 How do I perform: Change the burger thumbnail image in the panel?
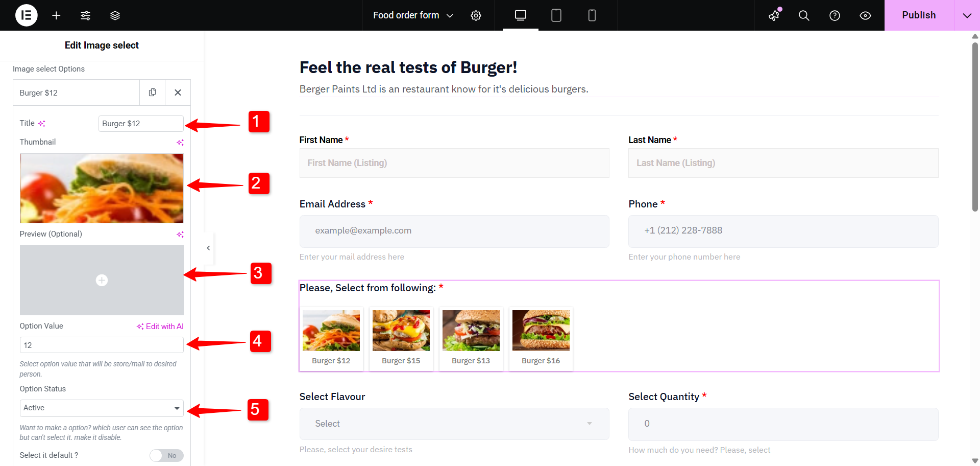(102, 188)
